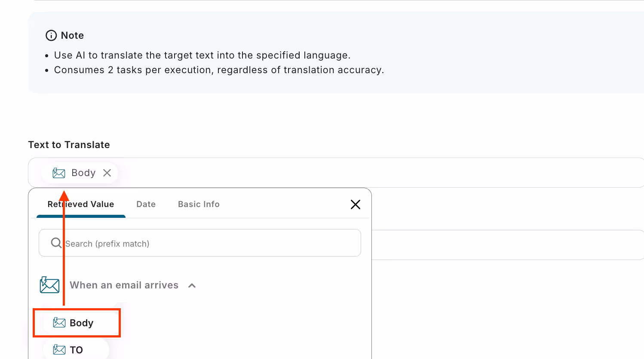
Task: Click the email icon in the Body chip
Action: tap(59, 173)
